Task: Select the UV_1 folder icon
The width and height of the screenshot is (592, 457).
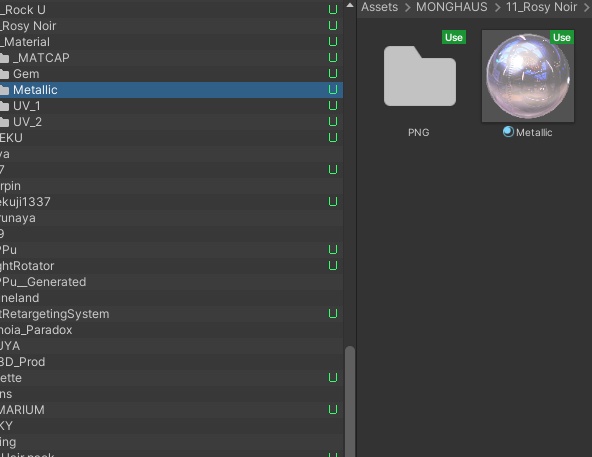Action: point(5,106)
